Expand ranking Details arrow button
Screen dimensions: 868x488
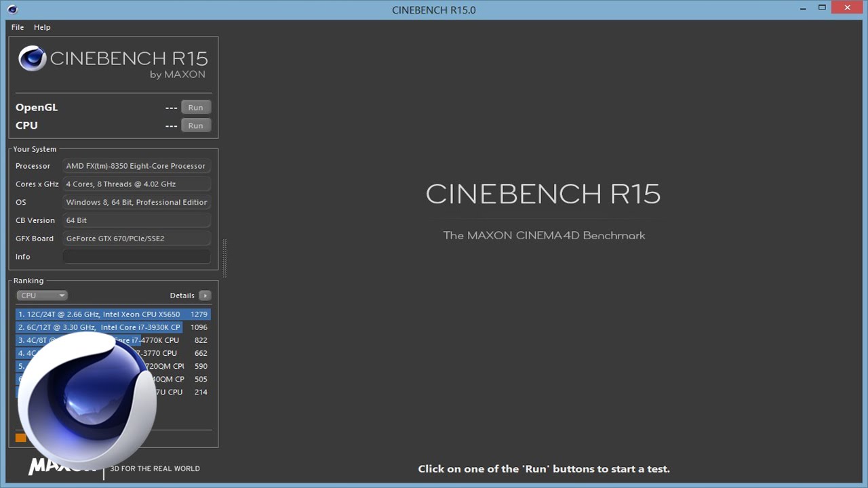tap(205, 296)
